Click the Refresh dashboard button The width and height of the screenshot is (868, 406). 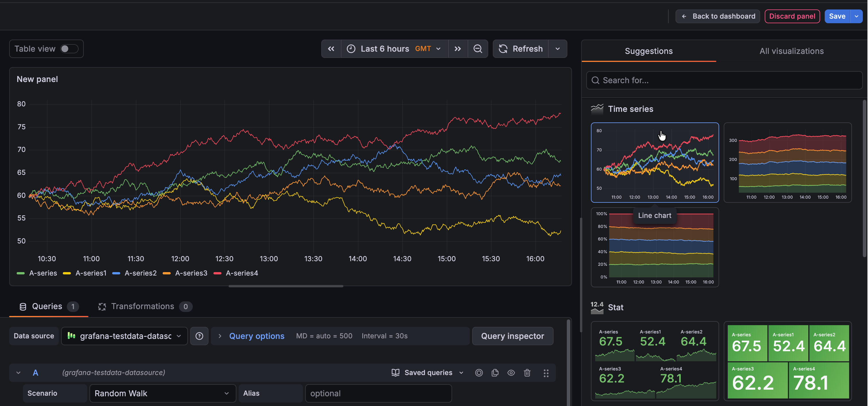coord(521,48)
